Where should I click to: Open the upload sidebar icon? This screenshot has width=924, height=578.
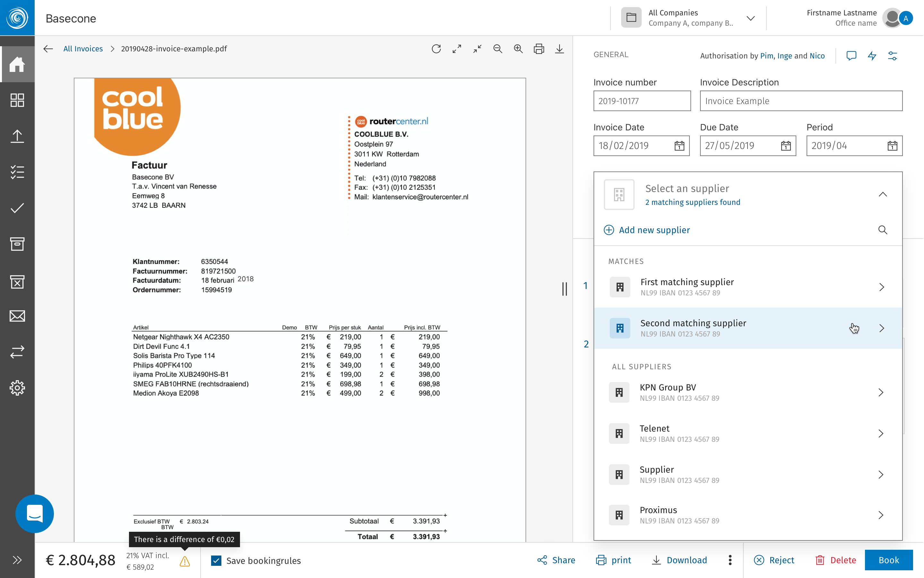[17, 136]
